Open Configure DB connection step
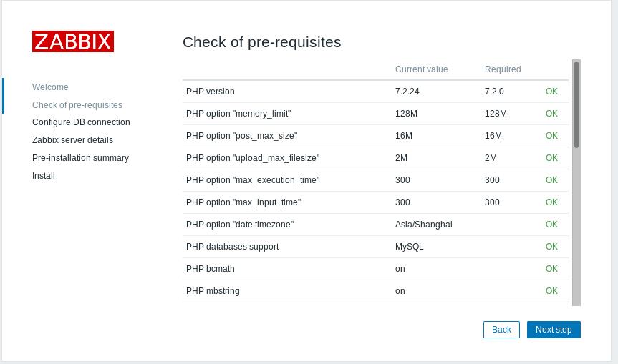This screenshot has width=618, height=364. 81,122
